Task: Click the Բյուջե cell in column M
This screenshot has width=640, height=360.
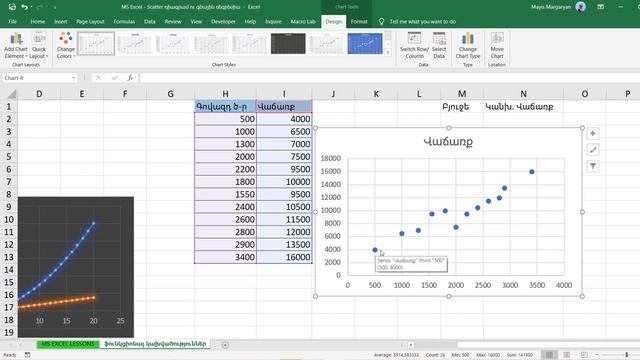Action: click(x=462, y=107)
